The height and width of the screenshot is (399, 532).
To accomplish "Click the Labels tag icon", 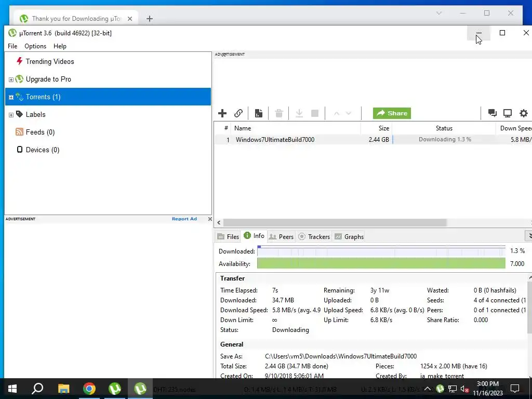I will (19, 114).
